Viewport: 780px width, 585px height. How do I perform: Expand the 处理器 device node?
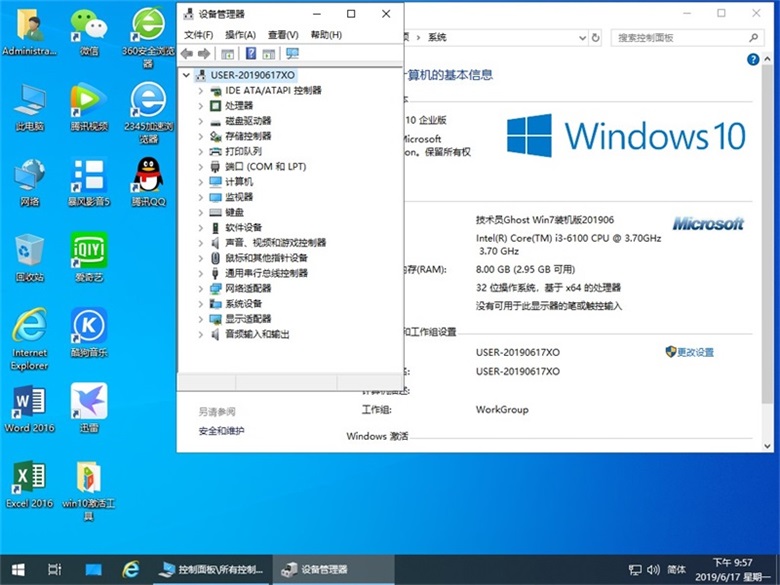point(200,105)
